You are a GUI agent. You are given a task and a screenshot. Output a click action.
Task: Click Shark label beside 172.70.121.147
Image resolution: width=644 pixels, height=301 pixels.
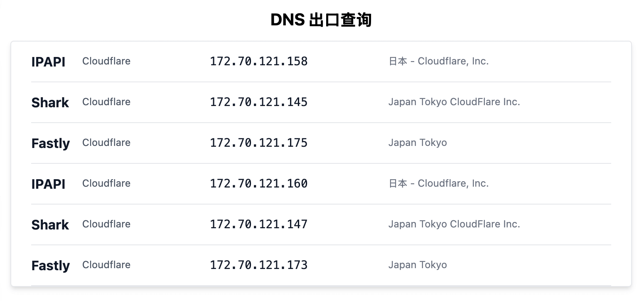tap(50, 225)
